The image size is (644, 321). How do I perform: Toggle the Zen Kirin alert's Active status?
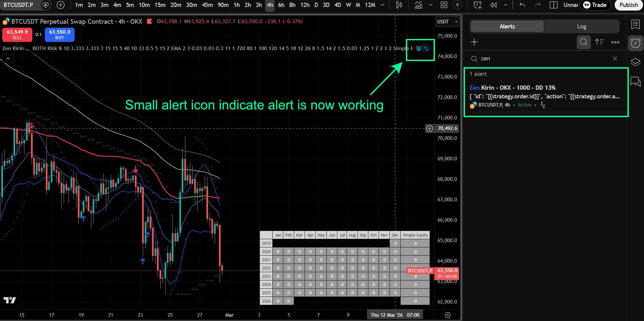525,105
